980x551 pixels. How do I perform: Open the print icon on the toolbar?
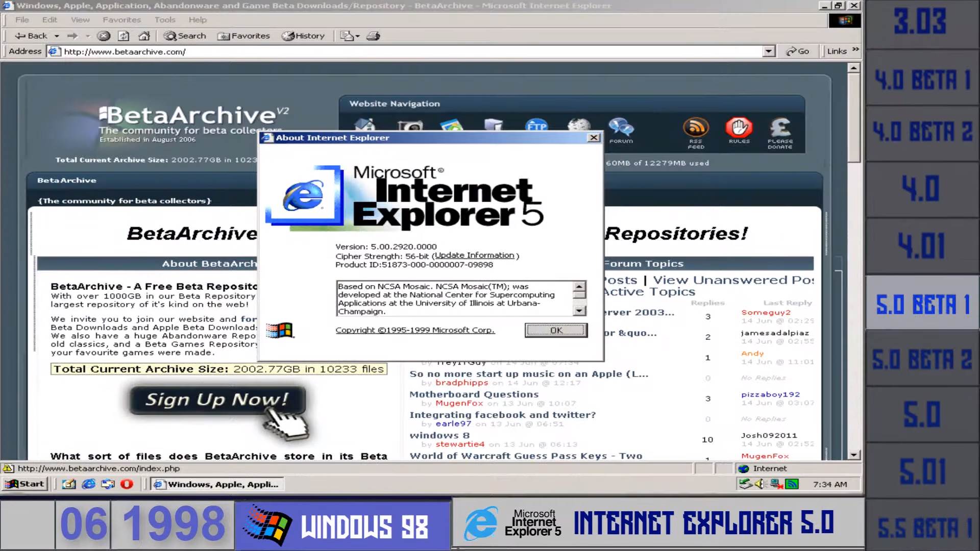[374, 36]
